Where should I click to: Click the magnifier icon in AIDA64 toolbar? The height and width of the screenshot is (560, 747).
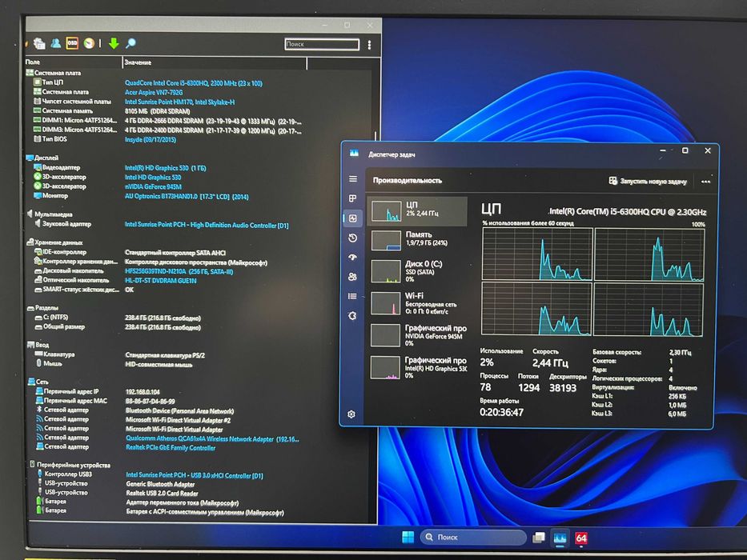click(x=130, y=43)
